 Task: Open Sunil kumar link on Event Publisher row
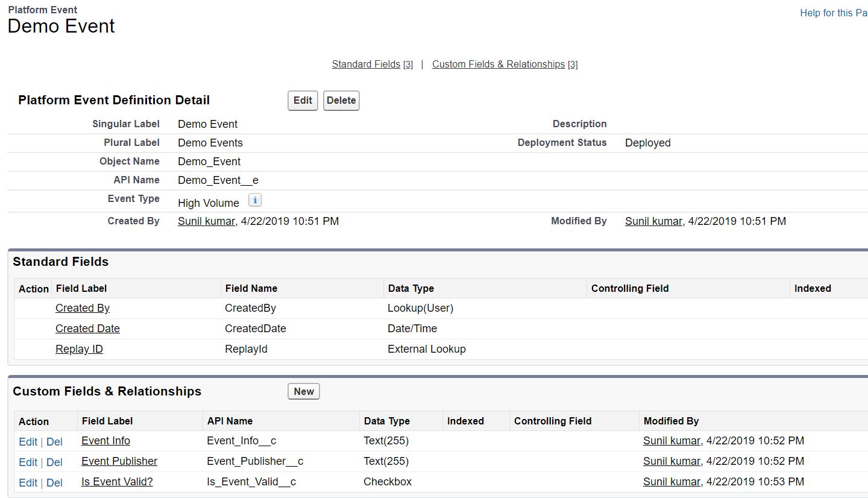[671, 461]
